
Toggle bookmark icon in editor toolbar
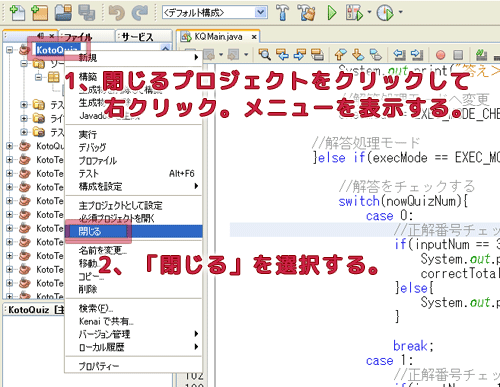376,54
